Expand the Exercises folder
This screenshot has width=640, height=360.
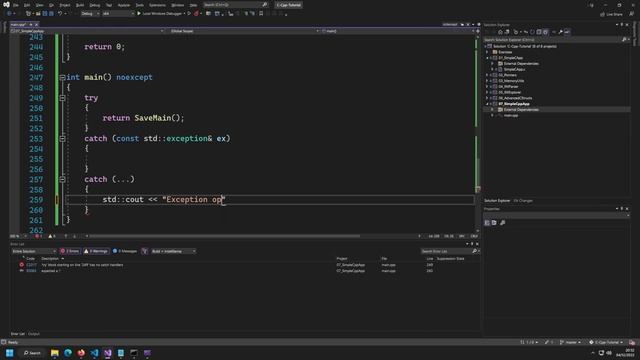[487, 52]
